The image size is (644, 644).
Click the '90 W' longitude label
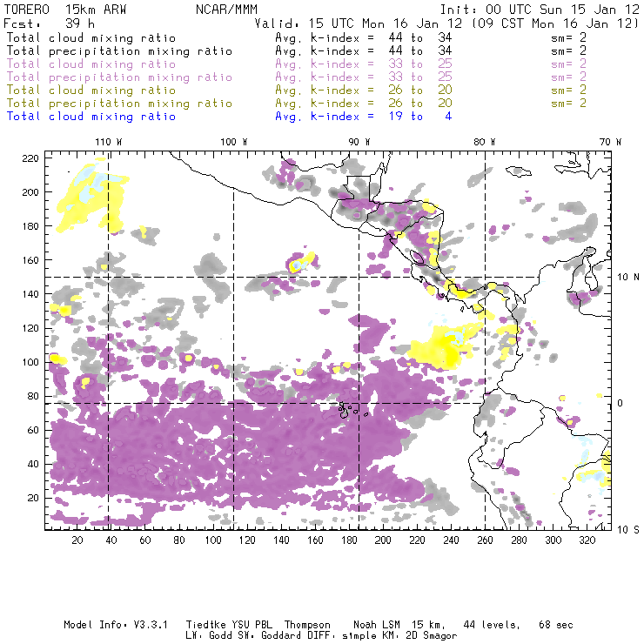[359, 142]
